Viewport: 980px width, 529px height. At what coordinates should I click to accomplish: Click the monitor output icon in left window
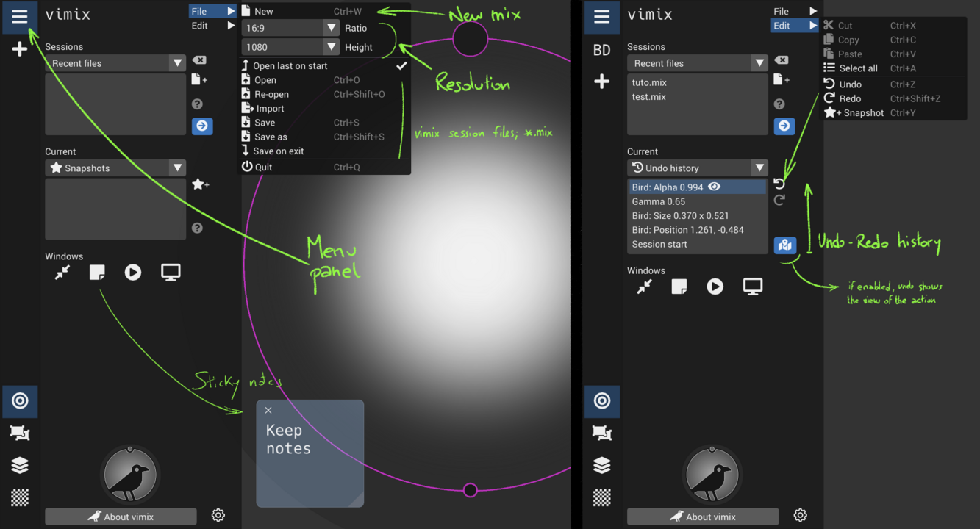point(171,273)
